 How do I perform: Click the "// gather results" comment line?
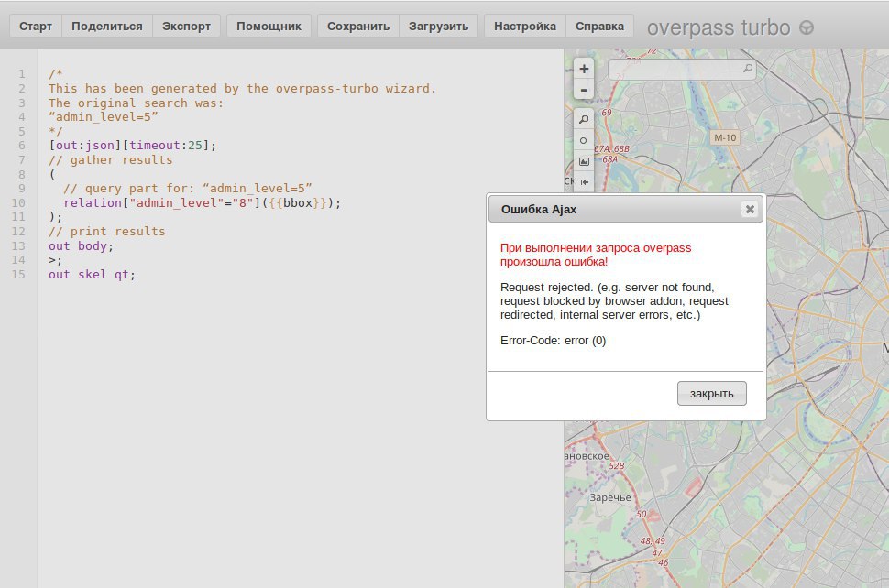pyautogui.click(x=111, y=159)
